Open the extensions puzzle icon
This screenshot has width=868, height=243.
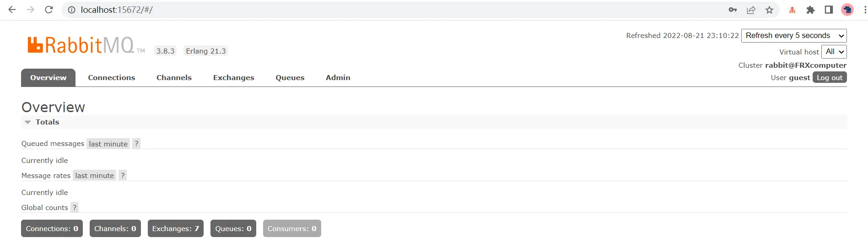[x=810, y=10]
